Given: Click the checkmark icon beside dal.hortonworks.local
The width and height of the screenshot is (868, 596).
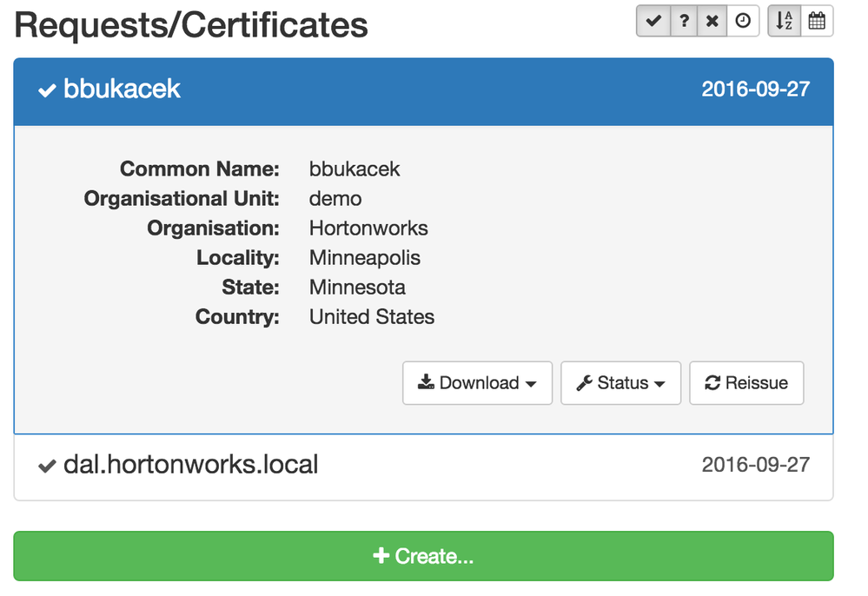Looking at the screenshot, I should click(x=47, y=467).
